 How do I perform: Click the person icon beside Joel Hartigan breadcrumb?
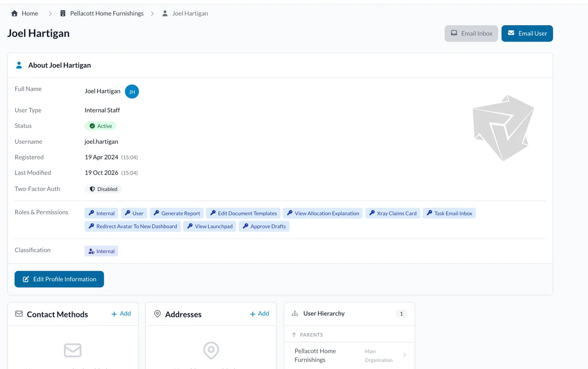tap(165, 13)
